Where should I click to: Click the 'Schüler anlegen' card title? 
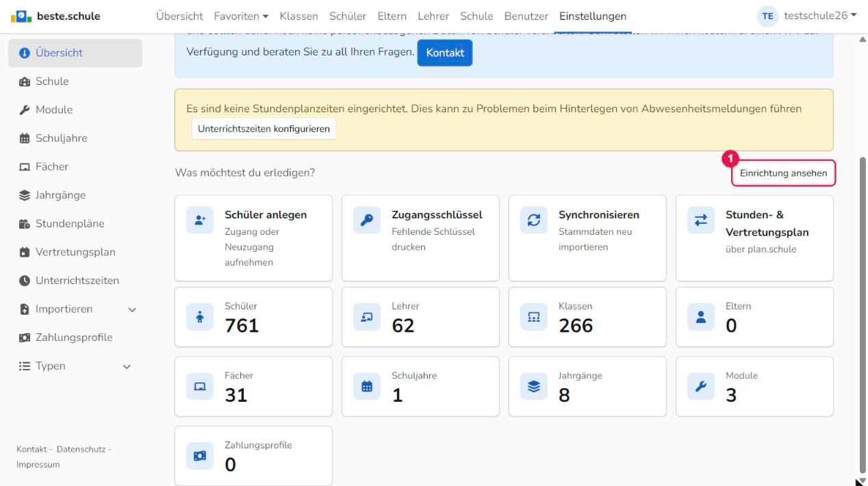pos(266,215)
